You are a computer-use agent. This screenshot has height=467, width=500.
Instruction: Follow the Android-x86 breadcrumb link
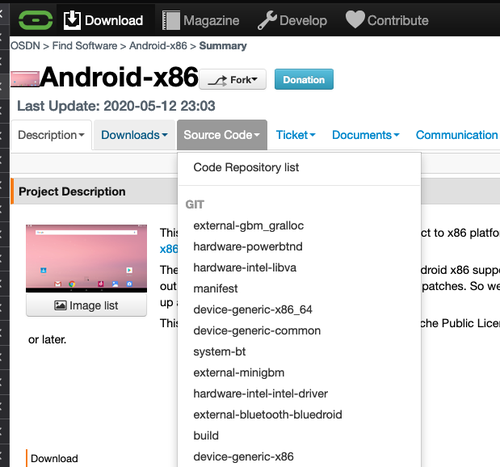pos(158,46)
